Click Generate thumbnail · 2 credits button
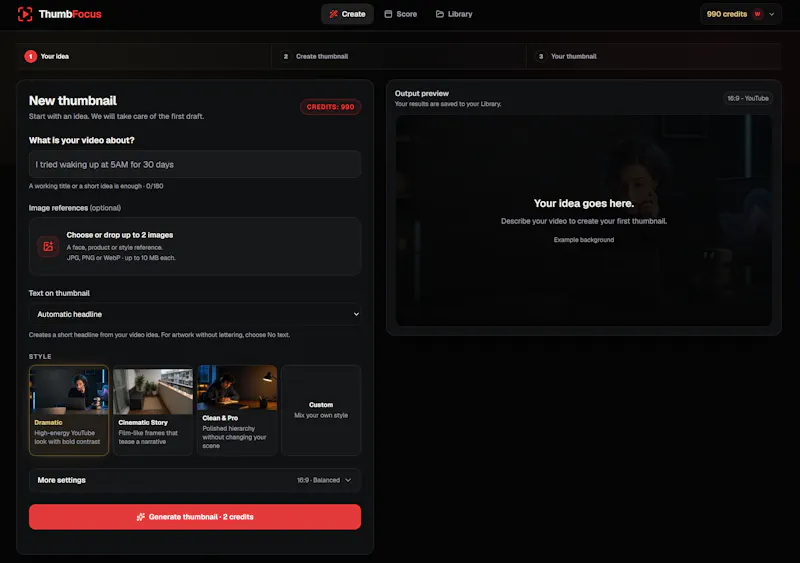 pyautogui.click(x=195, y=517)
